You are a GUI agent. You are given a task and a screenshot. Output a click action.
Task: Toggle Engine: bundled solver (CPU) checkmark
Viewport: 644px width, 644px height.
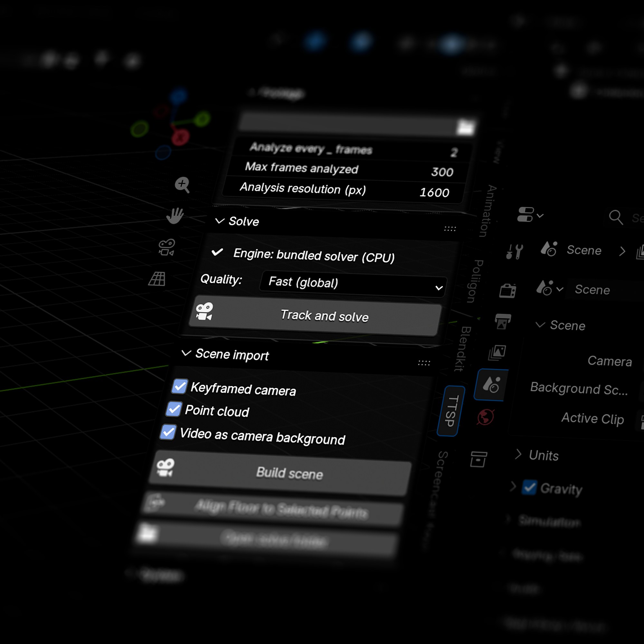click(x=217, y=252)
